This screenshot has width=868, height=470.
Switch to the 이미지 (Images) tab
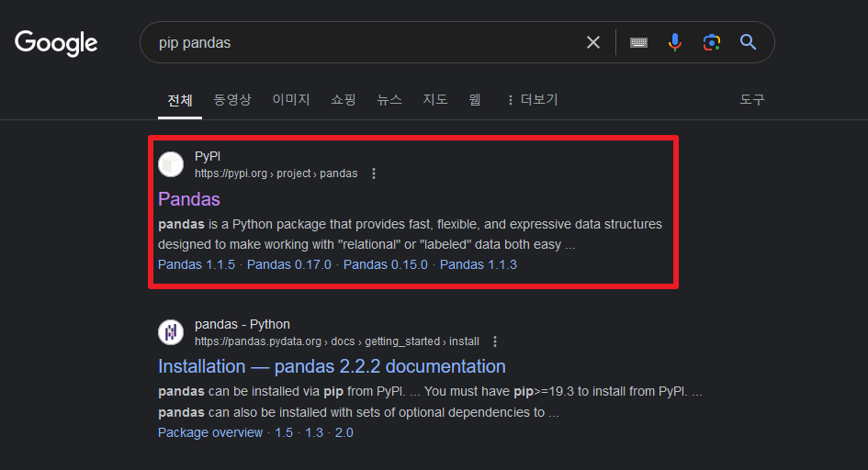coord(291,99)
